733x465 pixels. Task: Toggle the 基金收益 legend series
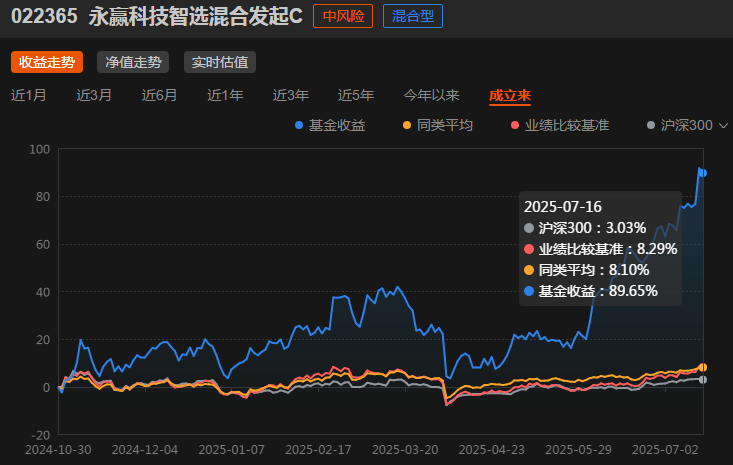[x=330, y=125]
